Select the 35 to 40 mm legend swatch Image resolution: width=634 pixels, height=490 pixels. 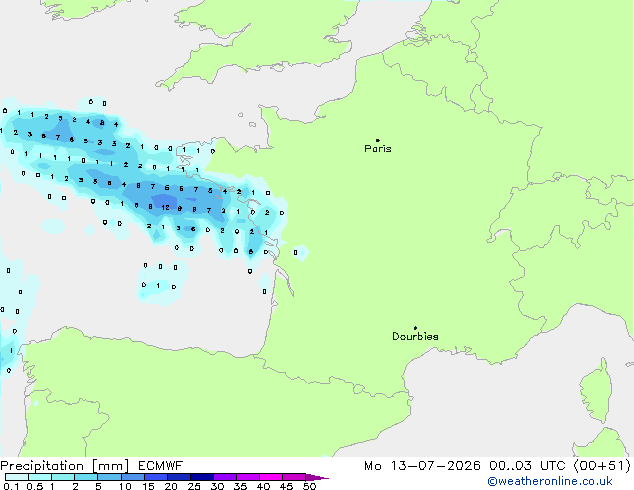(x=247, y=477)
